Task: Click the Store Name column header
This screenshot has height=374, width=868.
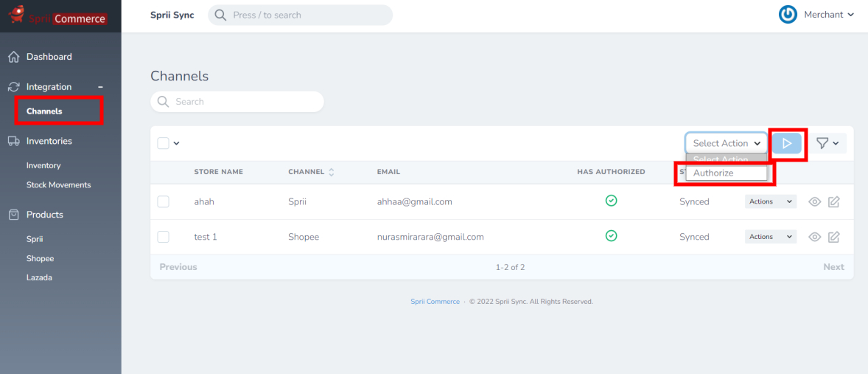Action: coord(219,172)
